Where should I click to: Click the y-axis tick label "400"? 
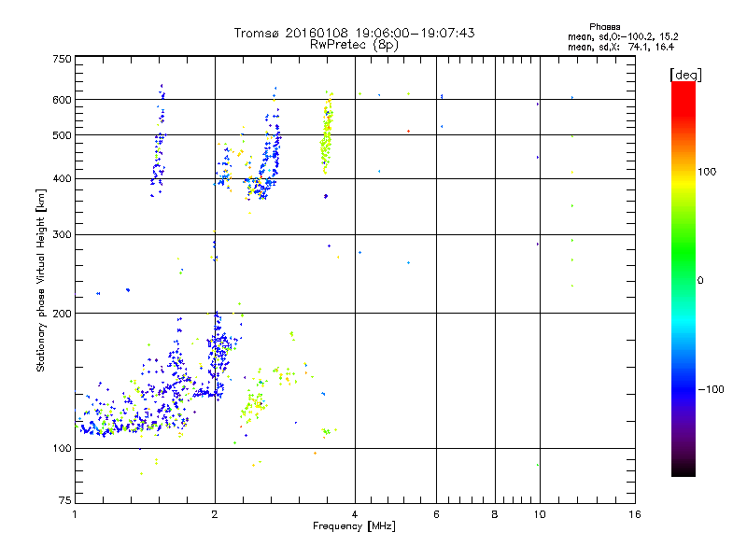[62, 178]
